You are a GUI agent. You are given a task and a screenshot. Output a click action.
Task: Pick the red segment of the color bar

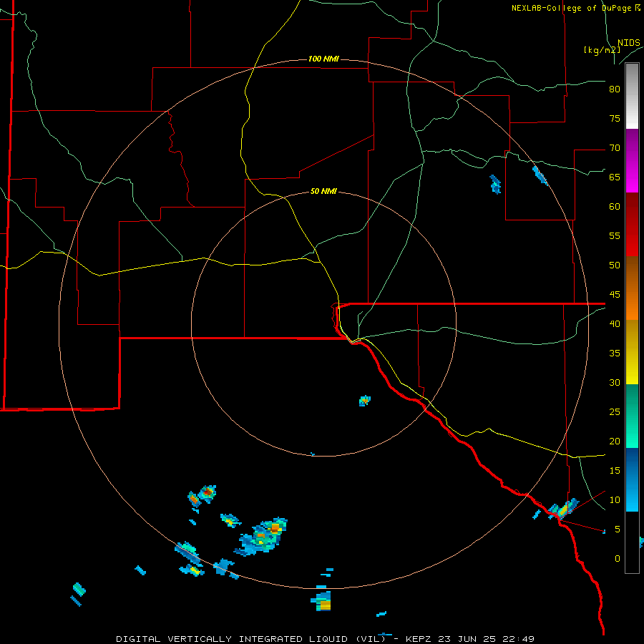click(632, 224)
